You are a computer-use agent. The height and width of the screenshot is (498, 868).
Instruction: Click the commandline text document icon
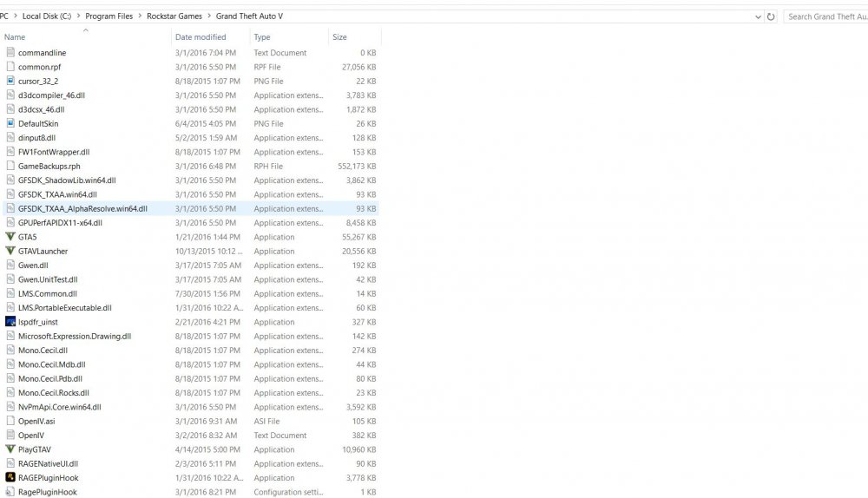point(10,53)
